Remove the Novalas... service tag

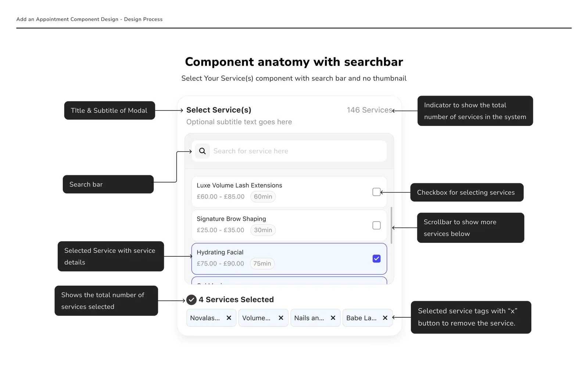click(229, 318)
